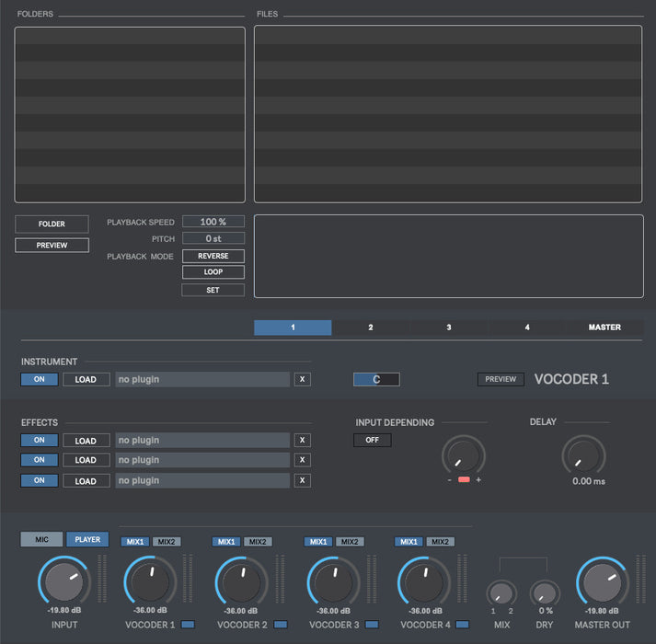Click the red input depending polarity marker

click(464, 479)
